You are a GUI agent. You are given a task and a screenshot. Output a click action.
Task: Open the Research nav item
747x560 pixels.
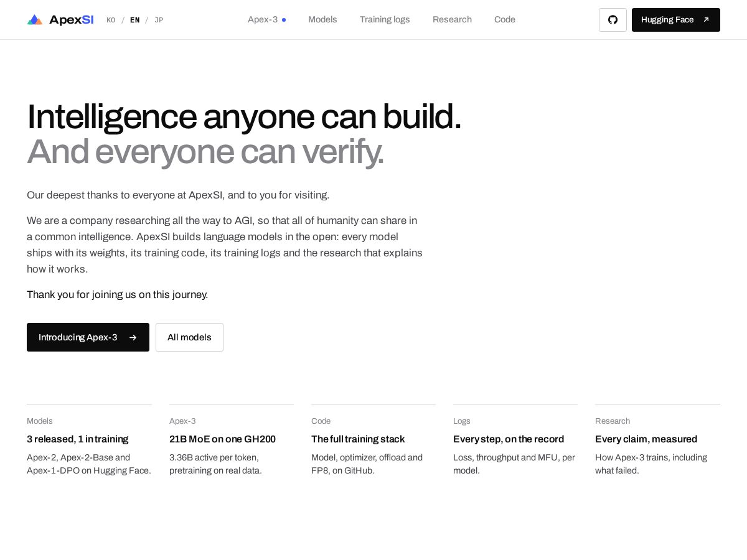[x=452, y=20]
